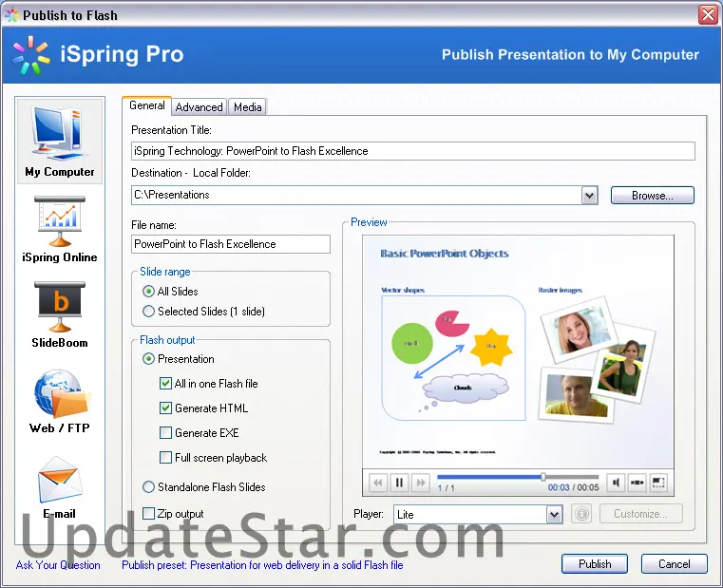Uncheck All in one Flash file
Image resolution: width=723 pixels, height=588 pixels.
pos(165,383)
